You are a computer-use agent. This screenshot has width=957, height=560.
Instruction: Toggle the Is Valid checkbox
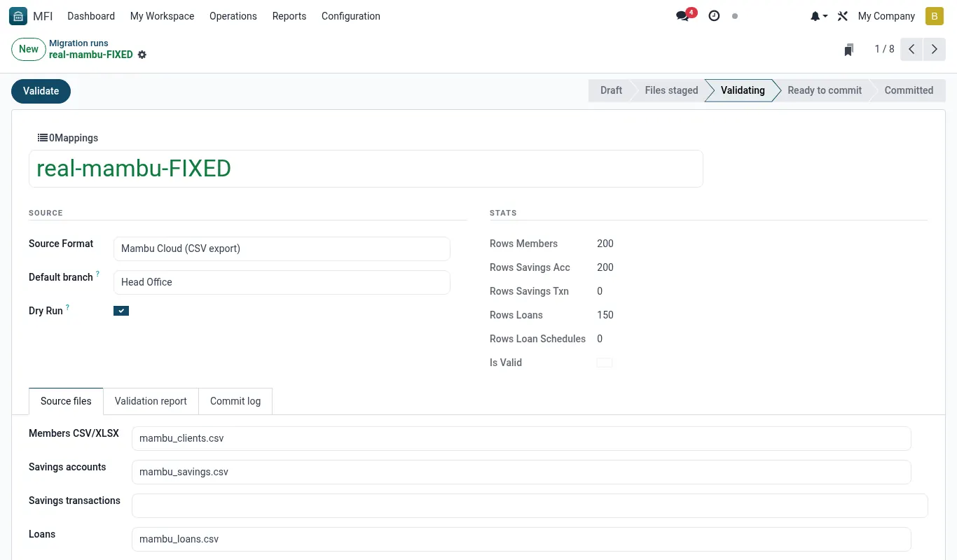605,363
